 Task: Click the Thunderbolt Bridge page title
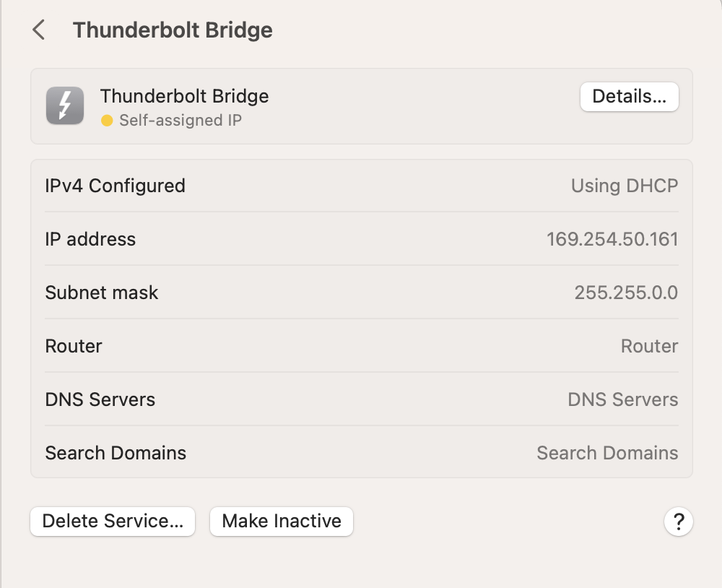[x=173, y=30]
